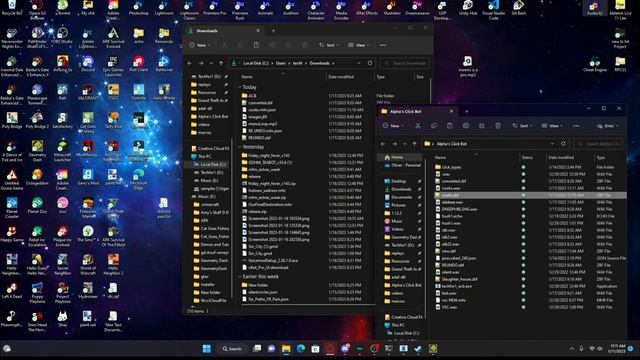Viewport: 640px width, 360px height.
Task: Open See more options in Downloads toolbar
Action: [383, 45]
